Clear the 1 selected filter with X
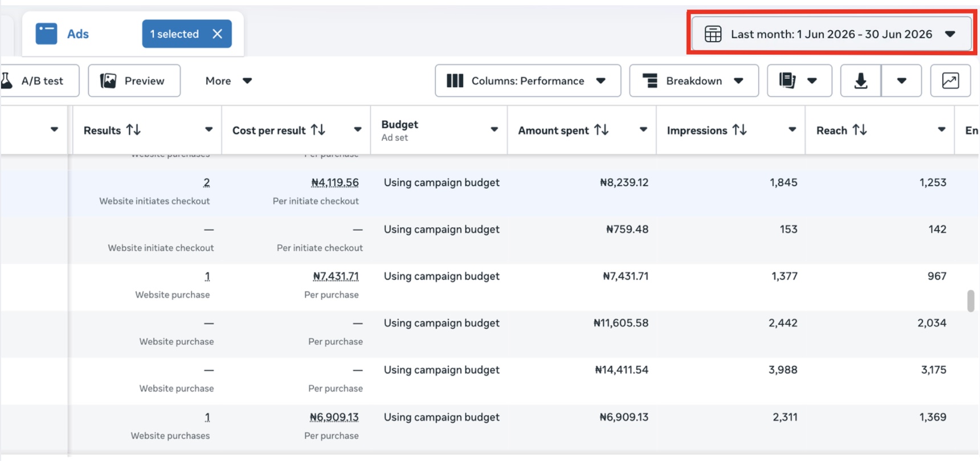This screenshot has height=461, width=980. tap(217, 34)
